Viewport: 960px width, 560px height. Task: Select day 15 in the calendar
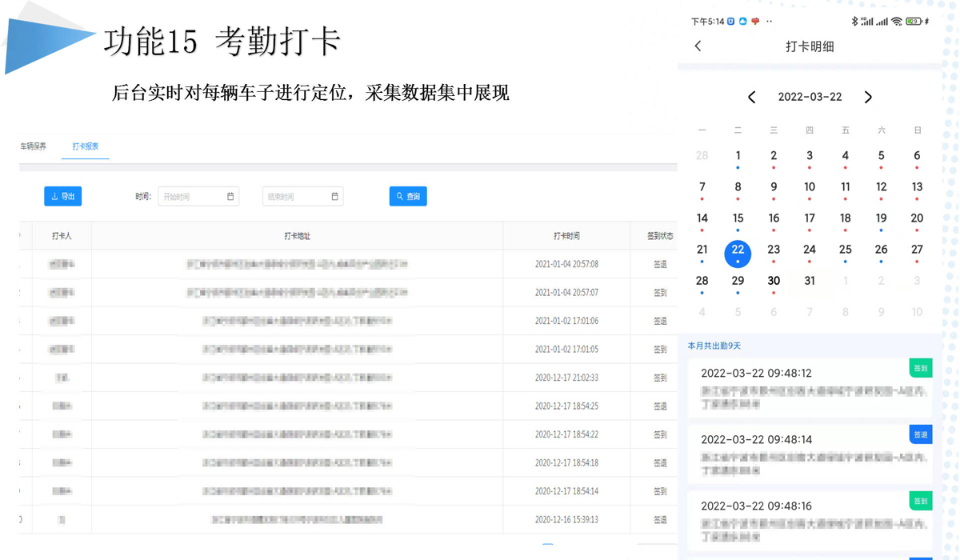[738, 218]
